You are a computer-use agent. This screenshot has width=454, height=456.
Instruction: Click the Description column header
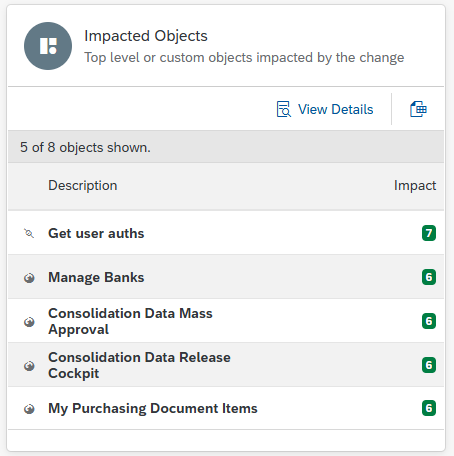tap(83, 185)
